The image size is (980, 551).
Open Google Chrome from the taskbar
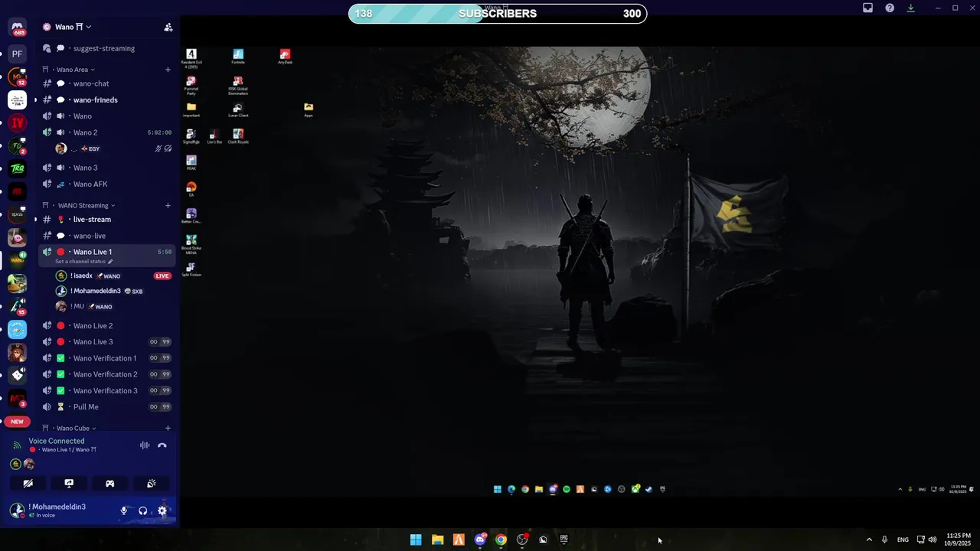pyautogui.click(x=501, y=540)
